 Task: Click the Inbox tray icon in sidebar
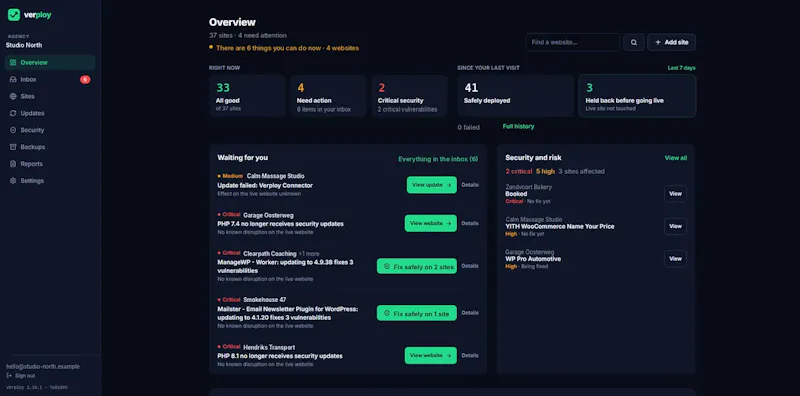coord(13,80)
